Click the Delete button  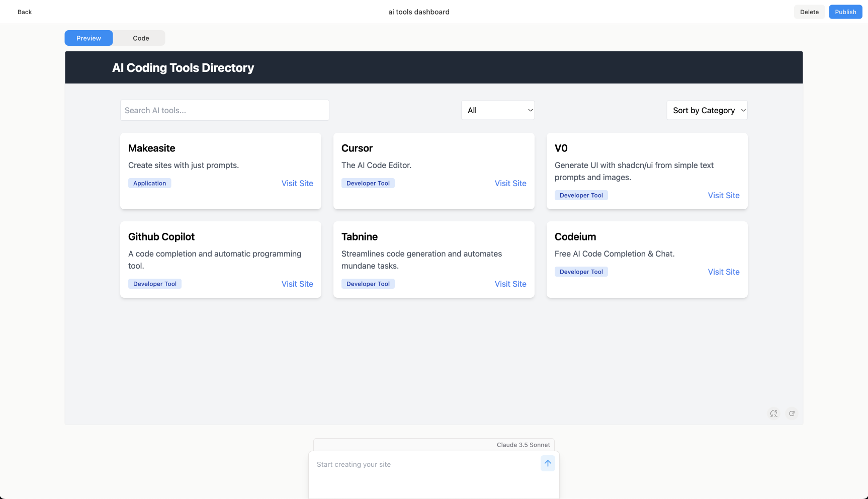click(x=809, y=12)
